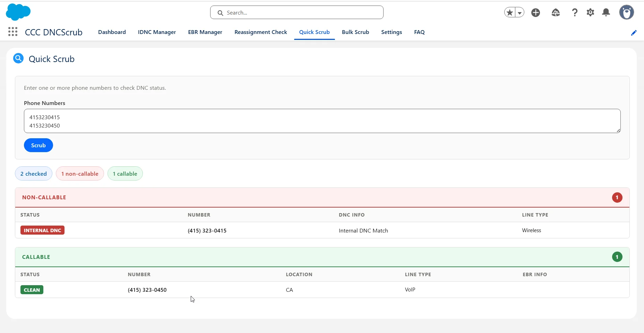Image resolution: width=644 pixels, height=333 pixels.
Task: Click the CA location cell
Action: tap(289, 290)
